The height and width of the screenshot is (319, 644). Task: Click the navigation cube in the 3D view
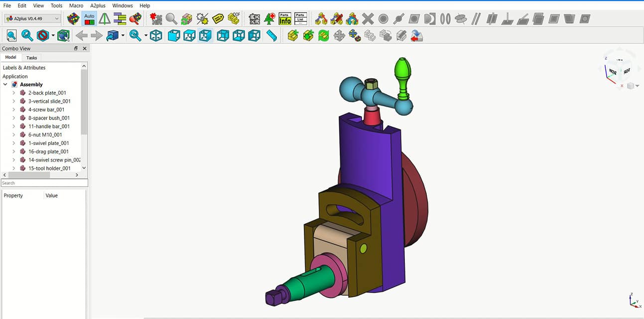click(x=619, y=71)
